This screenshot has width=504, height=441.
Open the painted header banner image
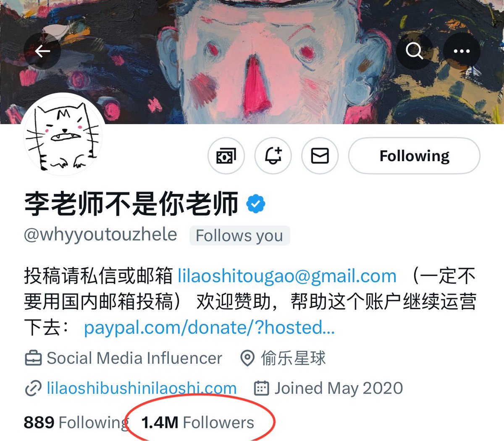pos(252,62)
